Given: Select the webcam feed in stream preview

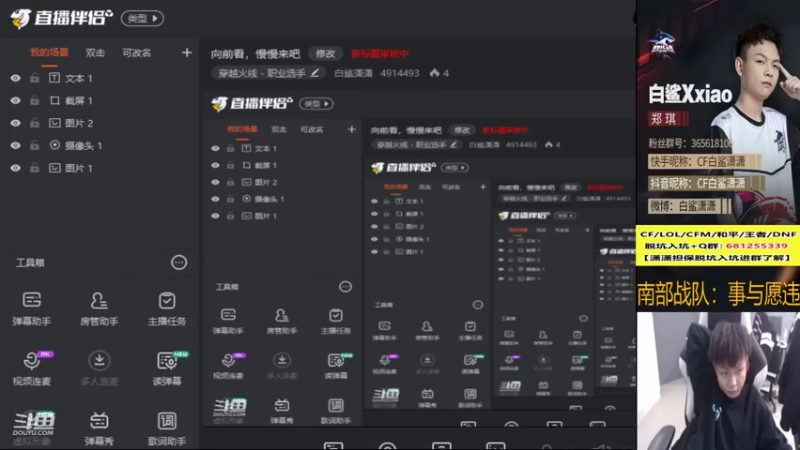Looking at the screenshot, I should pos(718,381).
